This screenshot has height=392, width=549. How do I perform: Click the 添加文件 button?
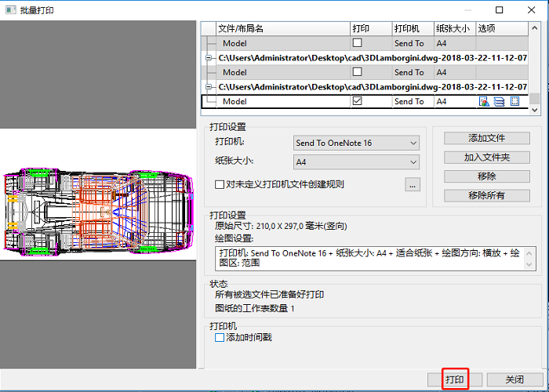coord(487,138)
